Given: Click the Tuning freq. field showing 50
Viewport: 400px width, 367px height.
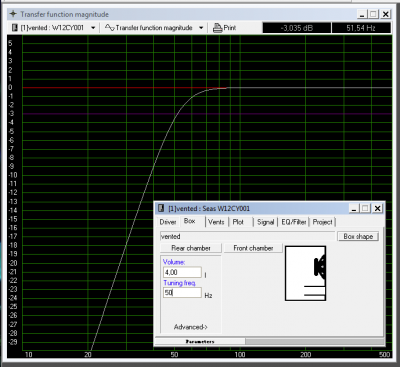Looking at the screenshot, I should click(x=182, y=293).
